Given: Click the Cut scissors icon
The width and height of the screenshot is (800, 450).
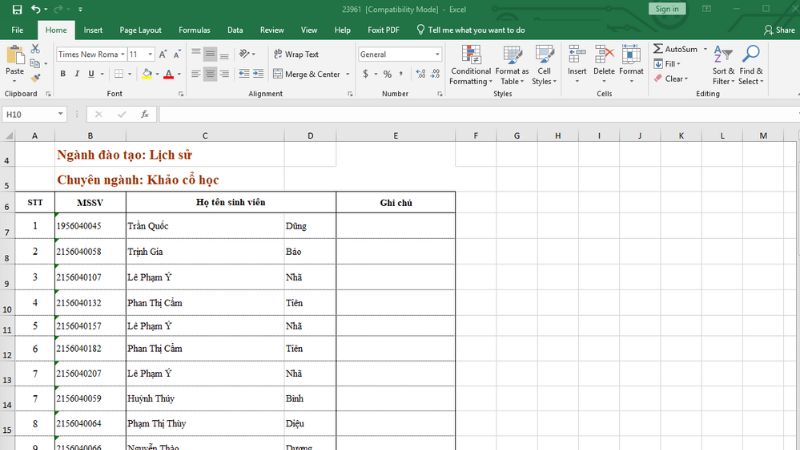Looking at the screenshot, I should click(37, 48).
